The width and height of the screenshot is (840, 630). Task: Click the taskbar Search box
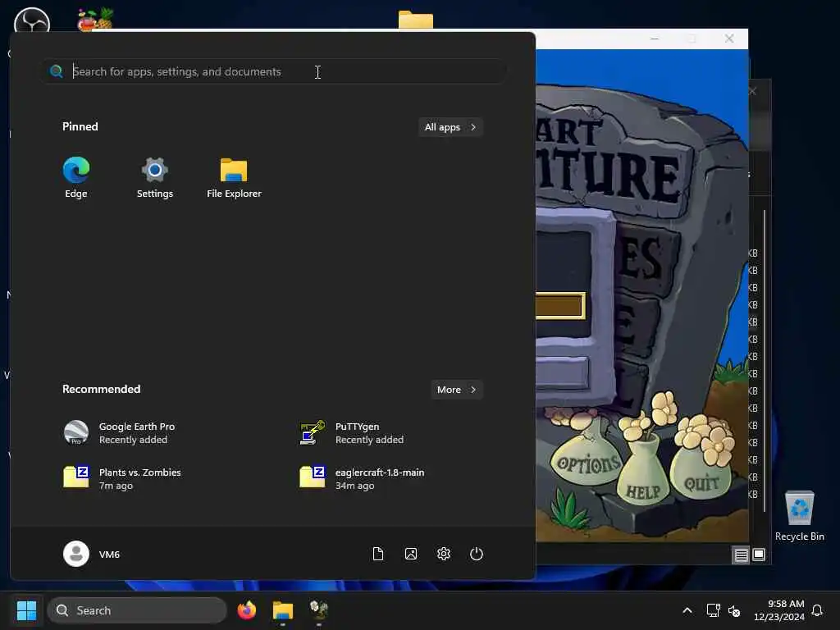[x=137, y=610]
